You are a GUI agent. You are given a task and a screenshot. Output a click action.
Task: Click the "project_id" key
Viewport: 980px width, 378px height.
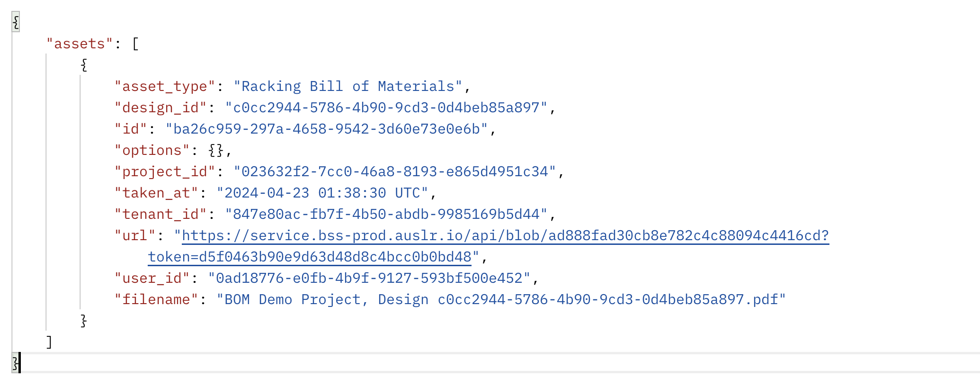coord(165,172)
